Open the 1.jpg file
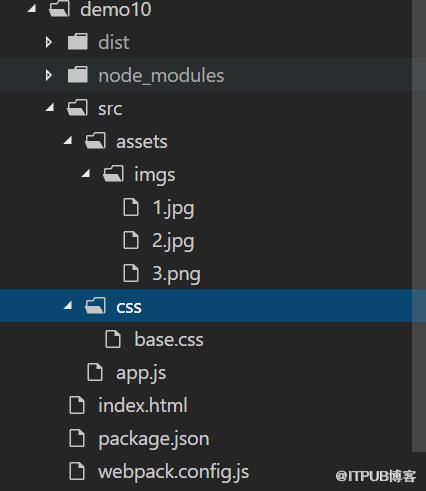 (x=173, y=208)
